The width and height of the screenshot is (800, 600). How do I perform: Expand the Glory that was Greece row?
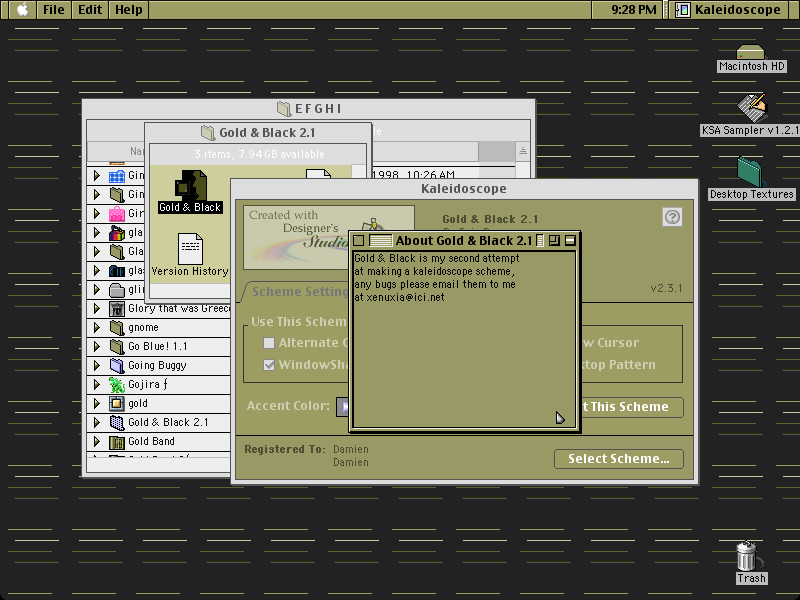pos(96,309)
